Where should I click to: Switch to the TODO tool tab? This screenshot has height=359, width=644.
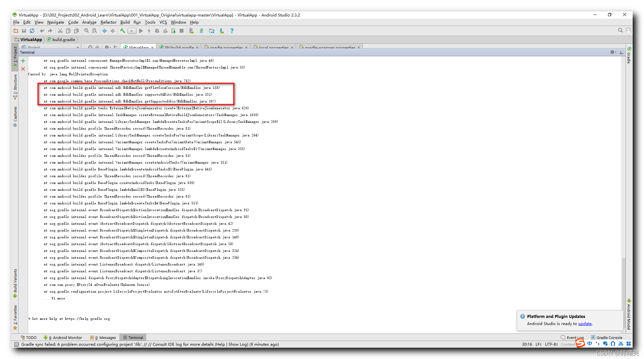tap(28, 337)
